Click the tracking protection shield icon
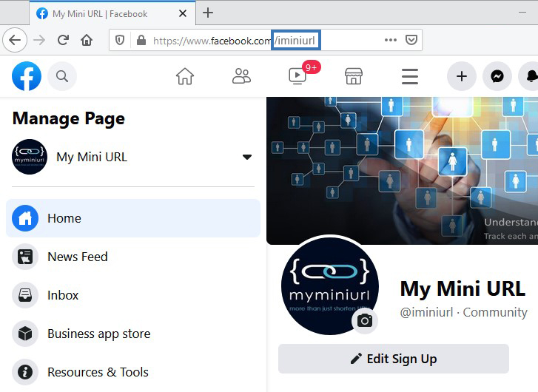This screenshot has width=538, height=392. [120, 41]
